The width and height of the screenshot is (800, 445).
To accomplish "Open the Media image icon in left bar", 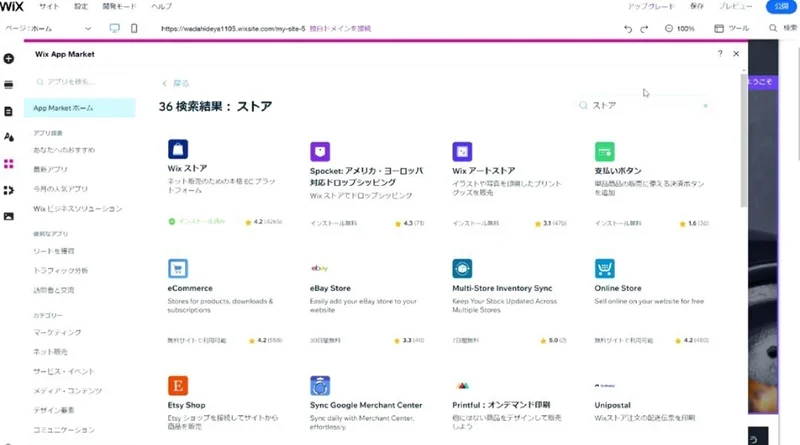I will (x=9, y=216).
